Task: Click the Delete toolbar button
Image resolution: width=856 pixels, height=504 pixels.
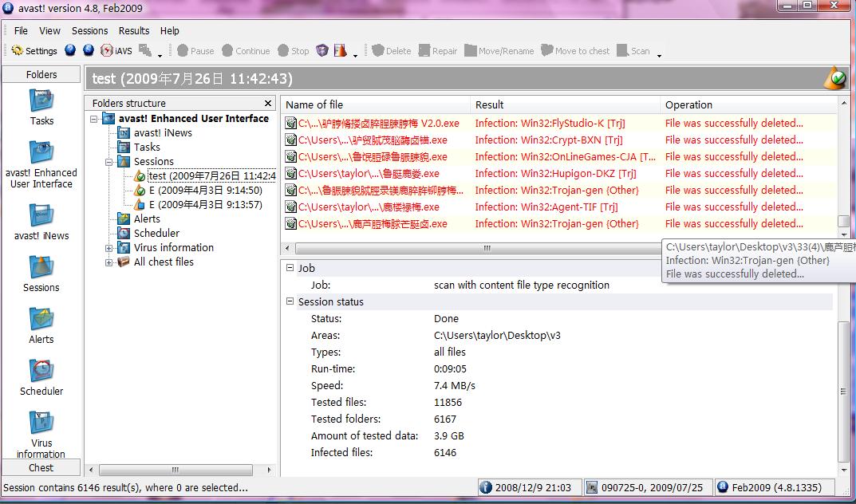Action: 392,51
